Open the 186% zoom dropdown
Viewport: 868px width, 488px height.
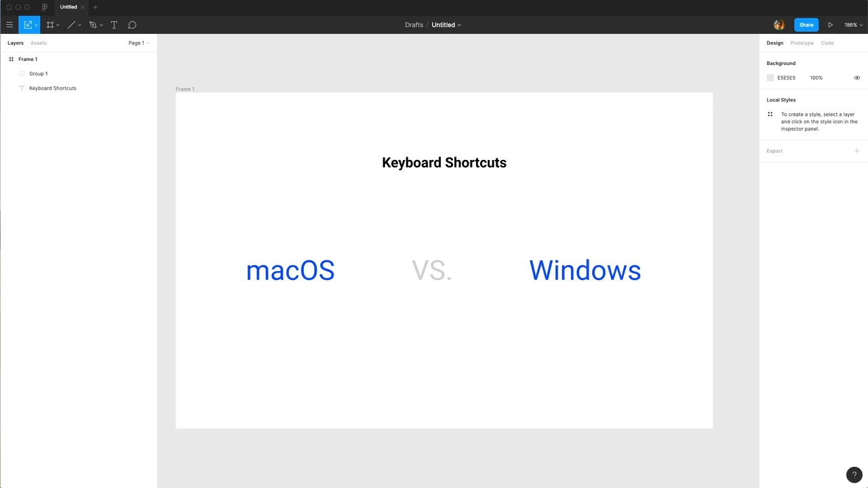pyautogui.click(x=853, y=25)
